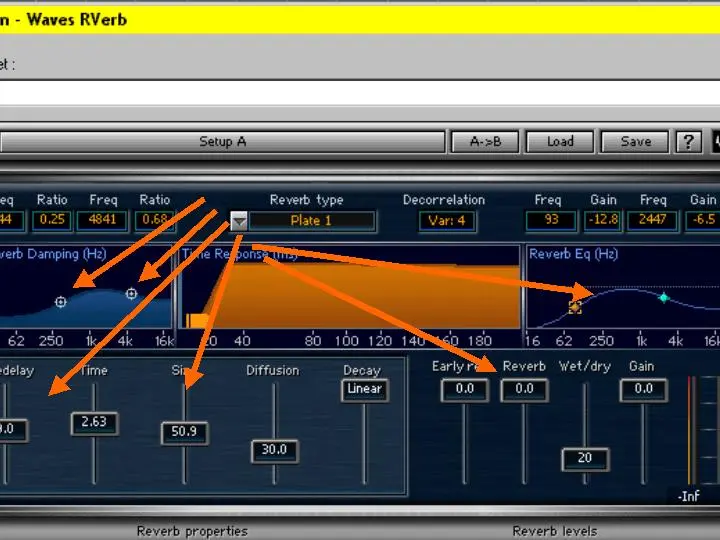The height and width of the screenshot is (540, 720).
Task: Click the EQ Freq 2447 value
Action: tap(652, 220)
